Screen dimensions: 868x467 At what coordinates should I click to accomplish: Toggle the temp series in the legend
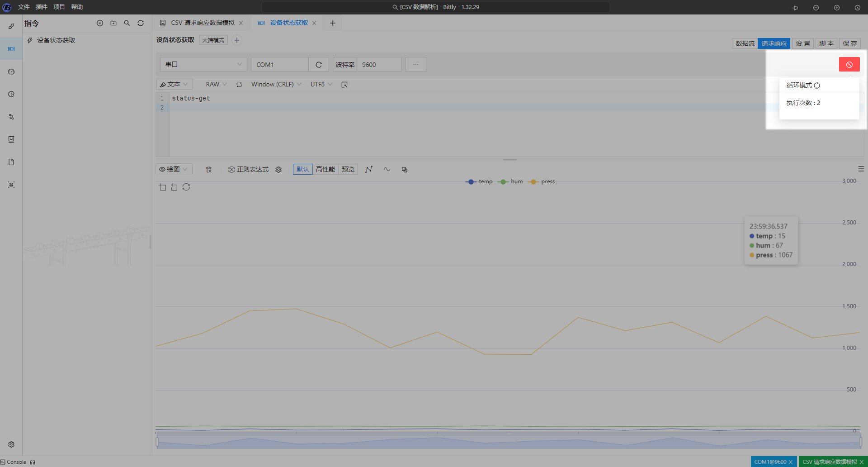click(479, 181)
